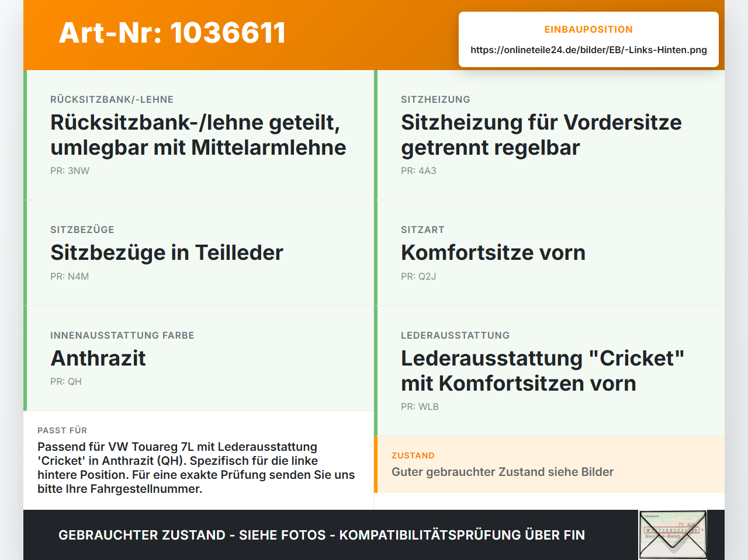
Task: Click the PR: WLB code
Action: tap(420, 407)
